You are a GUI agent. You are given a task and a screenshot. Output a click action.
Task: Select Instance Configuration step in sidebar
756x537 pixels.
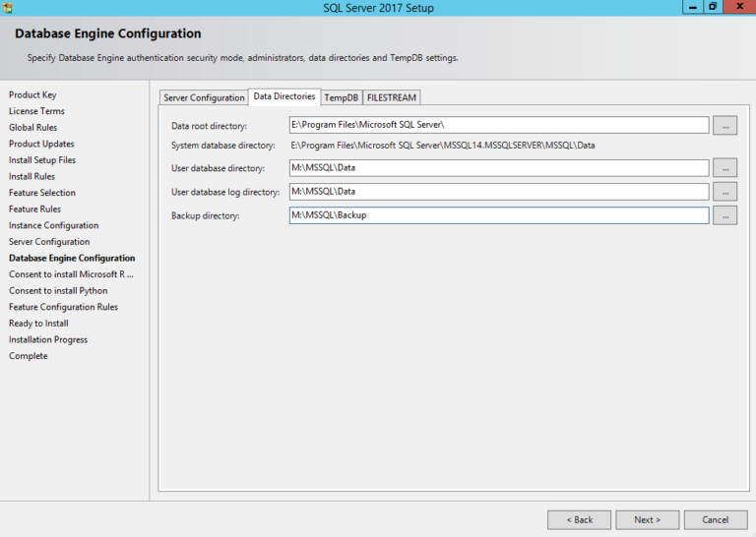click(x=53, y=225)
